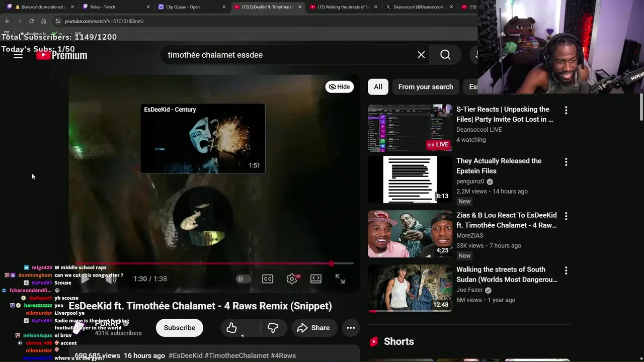The width and height of the screenshot is (644, 362).
Task: Open more actions three-dot menu under video
Action: pyautogui.click(x=351, y=328)
